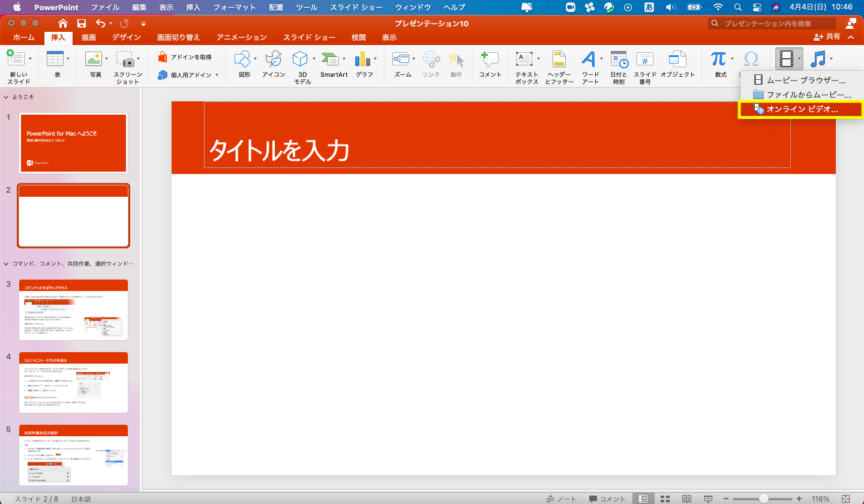Open the SmartArt icon
The width and height of the screenshot is (864, 504).
pyautogui.click(x=330, y=59)
